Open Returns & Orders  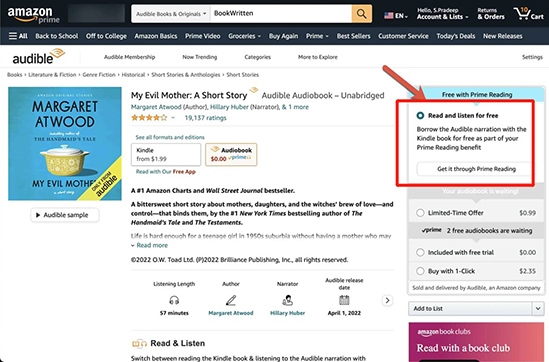pos(491,14)
